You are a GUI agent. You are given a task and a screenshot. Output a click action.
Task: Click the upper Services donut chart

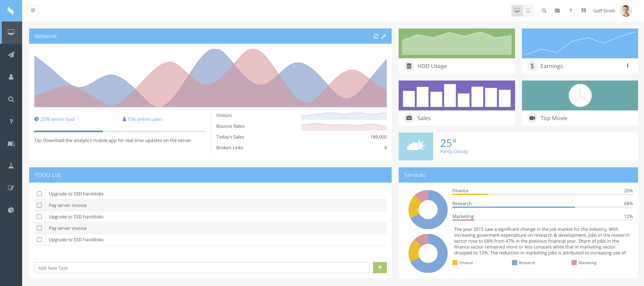point(428,210)
